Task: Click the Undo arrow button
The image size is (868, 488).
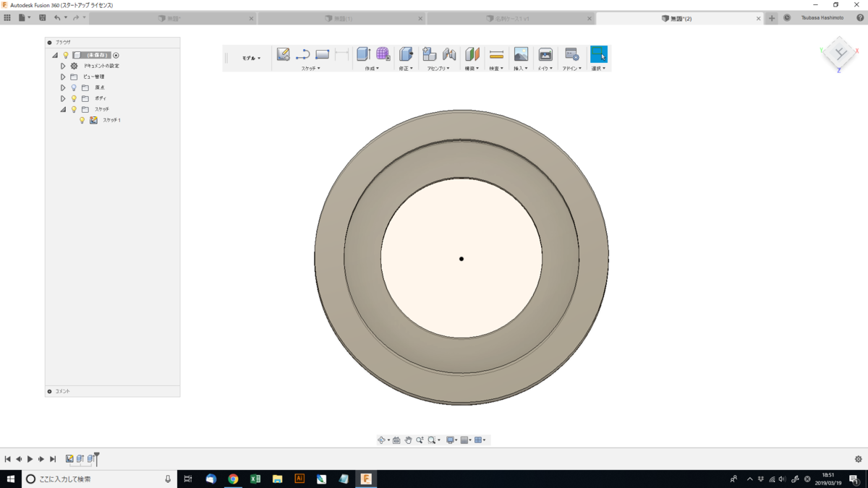Action: pos(57,17)
